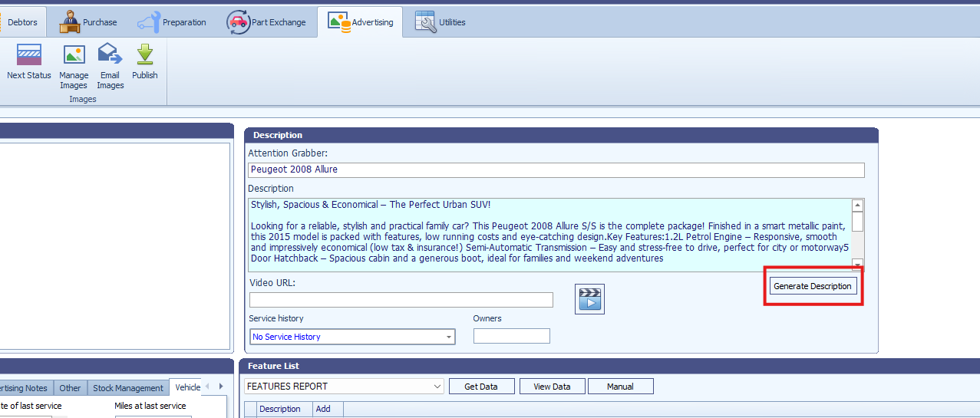Viewport: 980px width, 418px height.
Task: Open the Service history dropdown
Action: tap(352, 337)
